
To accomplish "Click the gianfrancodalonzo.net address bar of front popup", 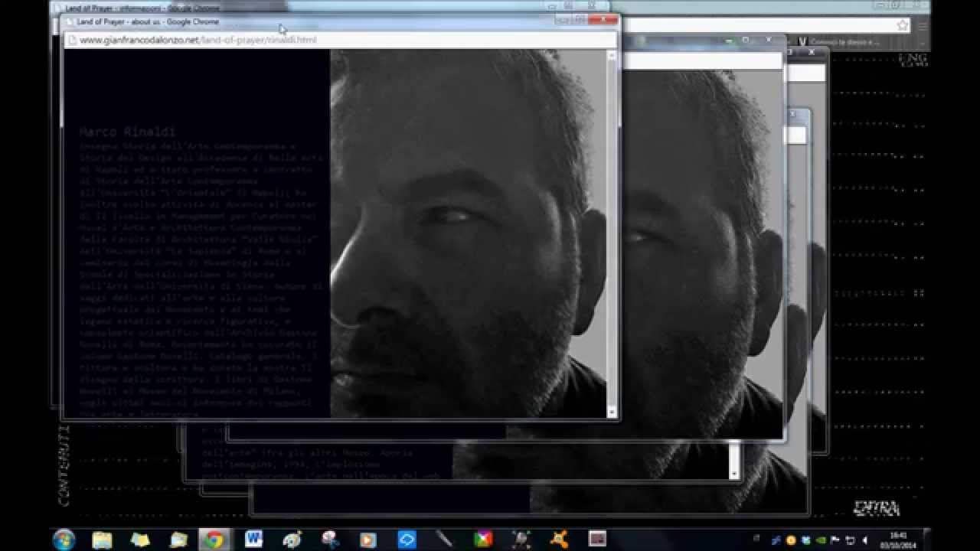I will coord(340,40).
